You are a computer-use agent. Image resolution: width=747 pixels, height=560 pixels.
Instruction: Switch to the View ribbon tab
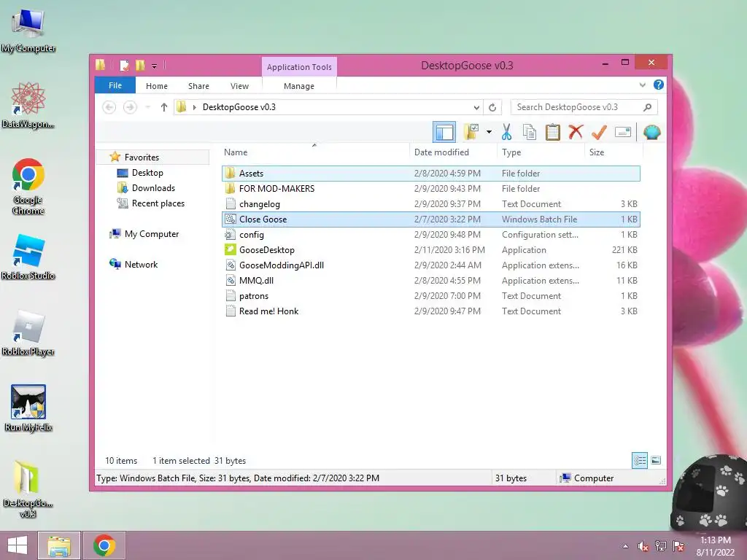(239, 86)
